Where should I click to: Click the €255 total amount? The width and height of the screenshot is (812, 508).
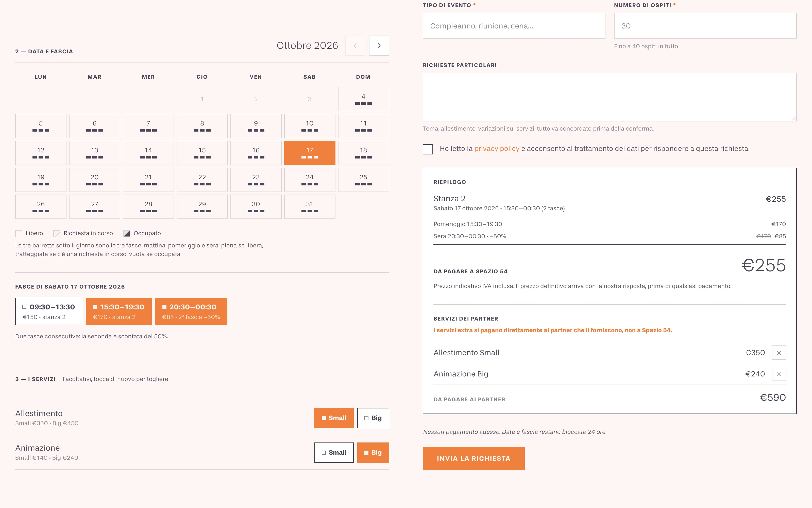pyautogui.click(x=763, y=265)
